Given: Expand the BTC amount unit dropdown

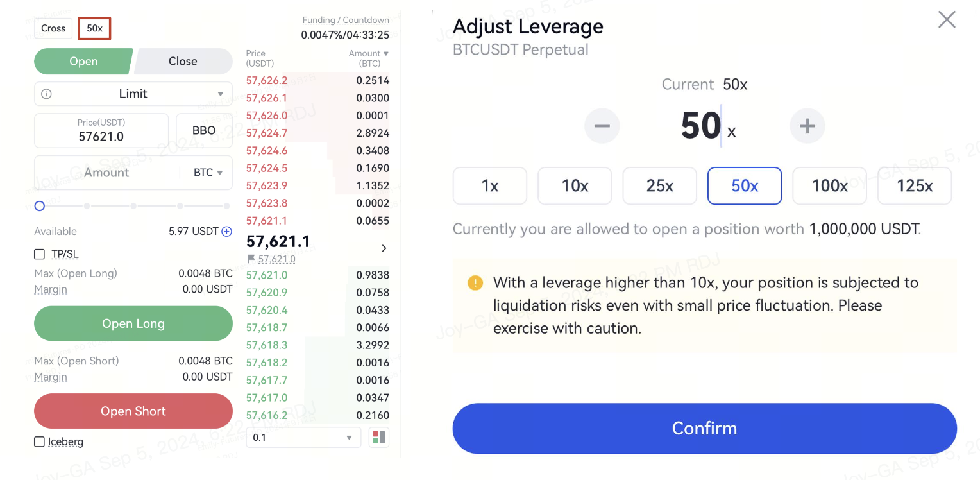Looking at the screenshot, I should point(208,173).
